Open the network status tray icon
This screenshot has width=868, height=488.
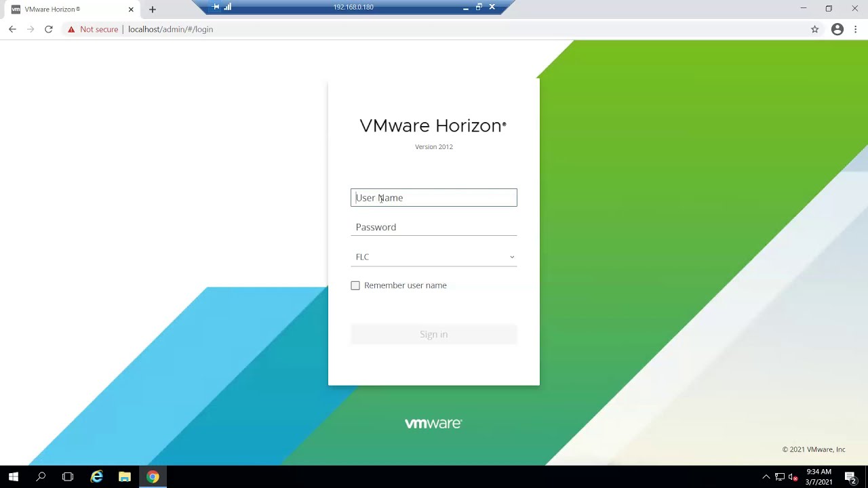(780, 476)
